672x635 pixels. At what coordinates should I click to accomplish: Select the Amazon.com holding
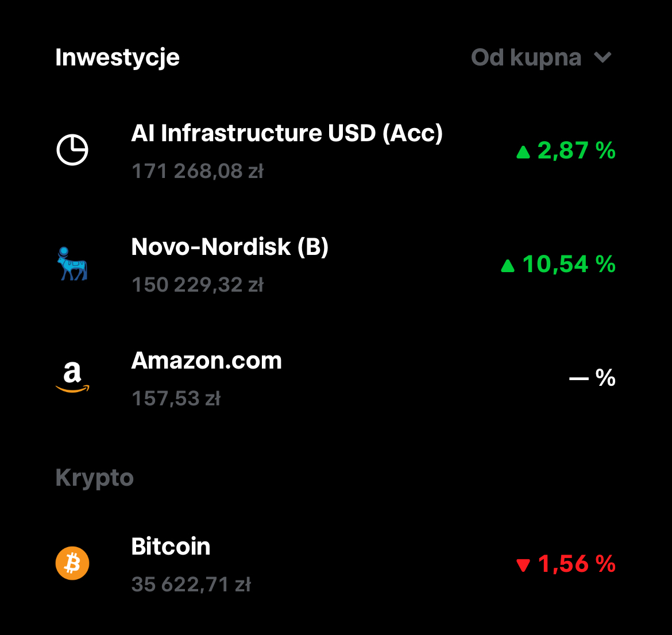pyautogui.click(x=207, y=361)
